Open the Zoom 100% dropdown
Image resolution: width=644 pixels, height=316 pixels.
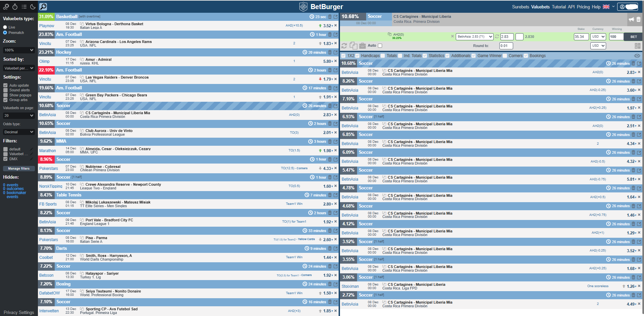click(18, 50)
